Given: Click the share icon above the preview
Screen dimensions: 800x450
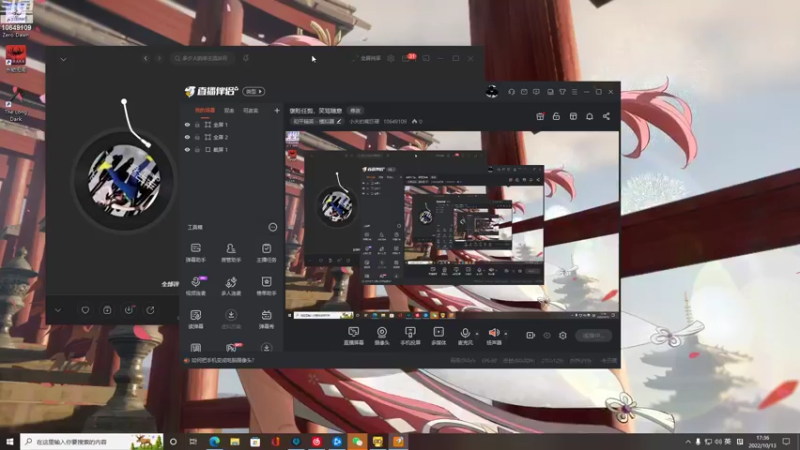Looking at the screenshot, I should point(606,116).
